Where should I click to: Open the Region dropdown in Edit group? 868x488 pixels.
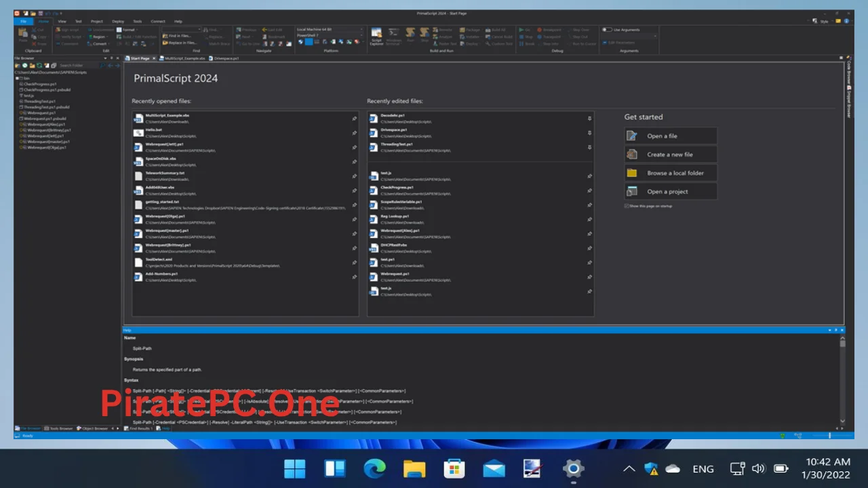click(99, 37)
